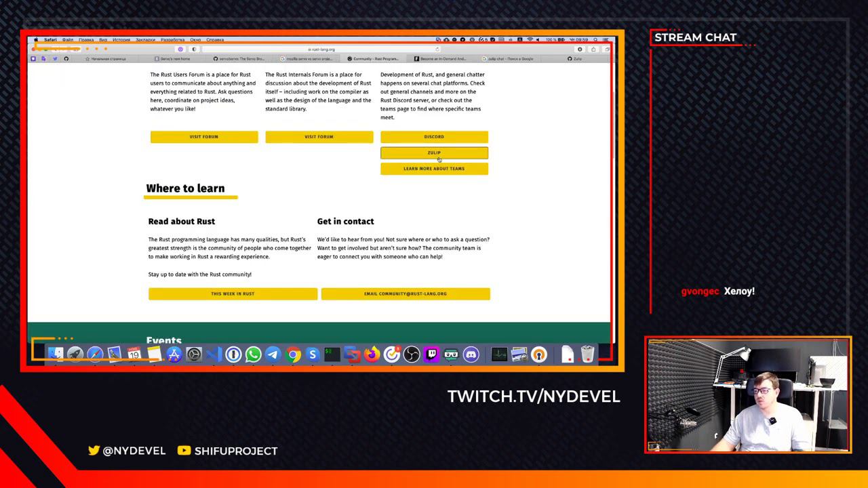Open the Закладки menu
Image resolution: width=868 pixels, height=488 pixels.
(145, 40)
